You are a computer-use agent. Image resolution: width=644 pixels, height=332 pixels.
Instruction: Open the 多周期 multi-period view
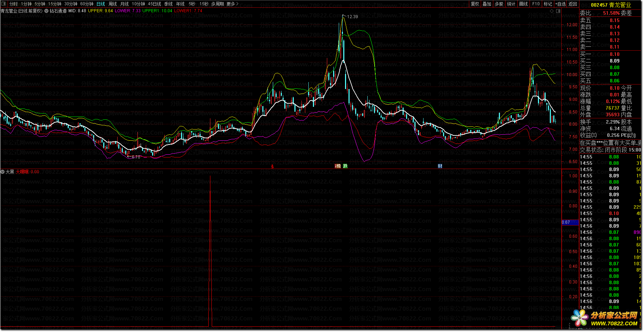point(217,4)
